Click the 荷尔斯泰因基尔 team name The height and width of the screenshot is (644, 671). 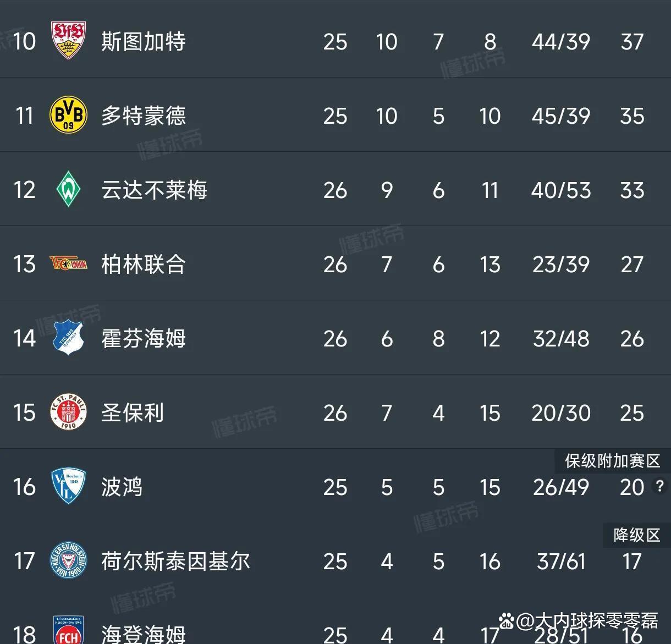[175, 562]
